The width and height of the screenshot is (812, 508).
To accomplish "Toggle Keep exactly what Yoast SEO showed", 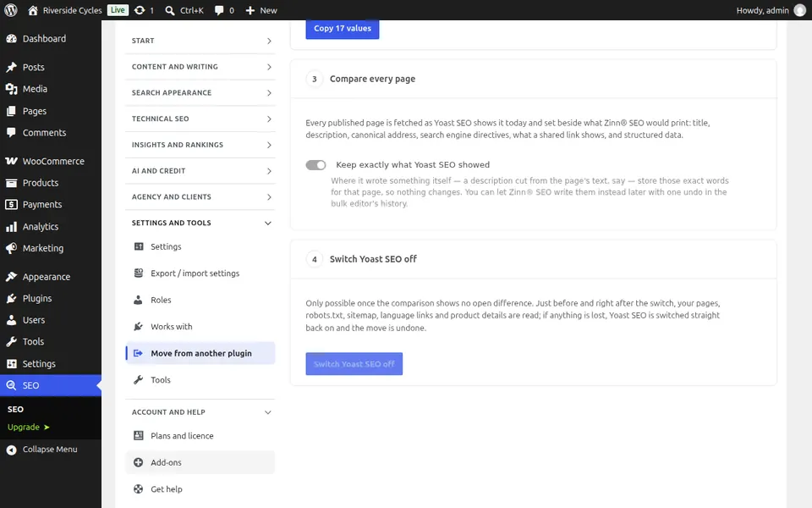I will coord(315,165).
